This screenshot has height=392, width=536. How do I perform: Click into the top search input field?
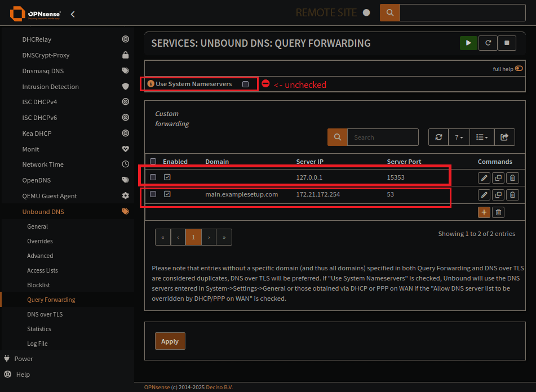(x=463, y=12)
